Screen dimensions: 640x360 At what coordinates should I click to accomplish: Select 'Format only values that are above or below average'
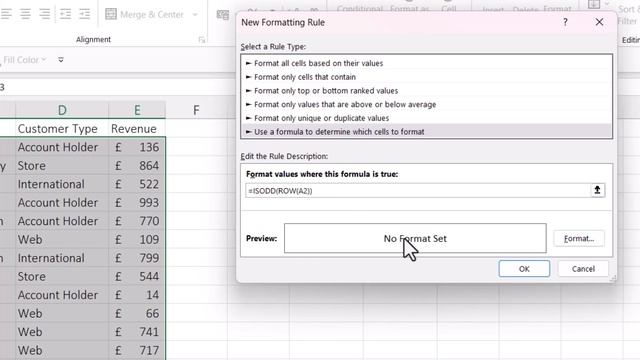(427, 104)
